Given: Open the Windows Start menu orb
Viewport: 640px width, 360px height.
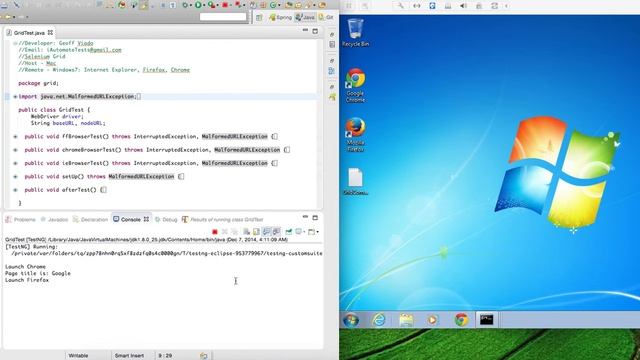Looking at the screenshot, I should point(351,320).
